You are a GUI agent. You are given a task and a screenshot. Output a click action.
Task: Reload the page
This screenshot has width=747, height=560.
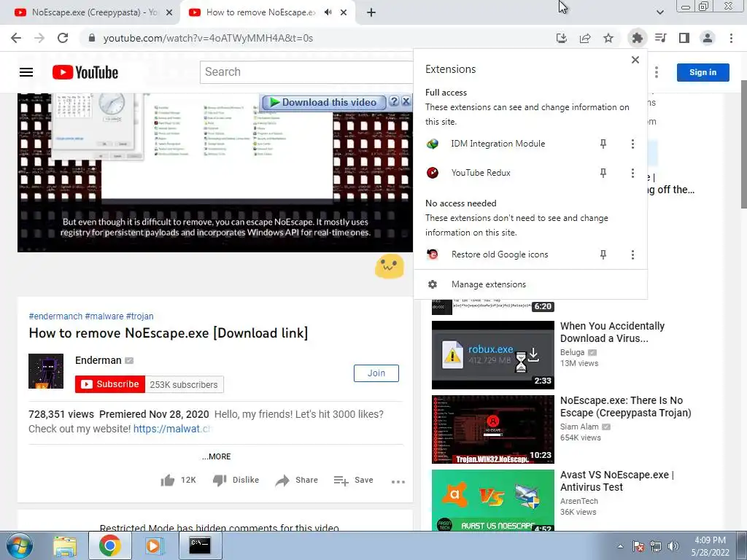coord(63,38)
